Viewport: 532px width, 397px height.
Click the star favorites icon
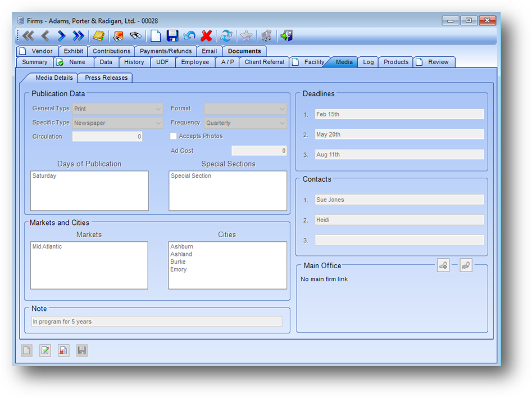coord(246,35)
